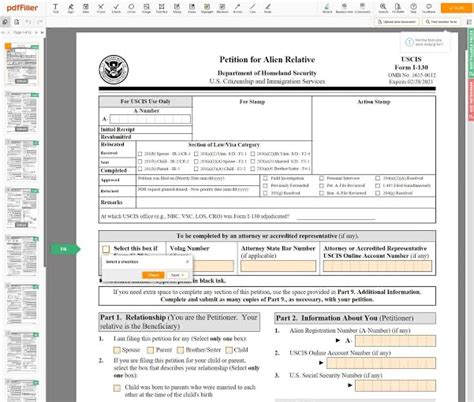
Task: Select the Highlight tool
Action: point(207,8)
